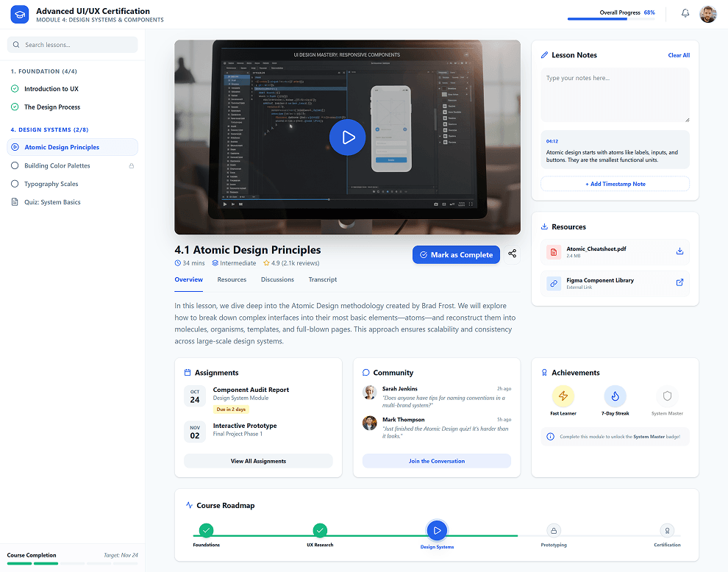Open Atomic_Cheatsheet.pdf resource name
Viewport: 728px width, 572px height.
[596, 249]
